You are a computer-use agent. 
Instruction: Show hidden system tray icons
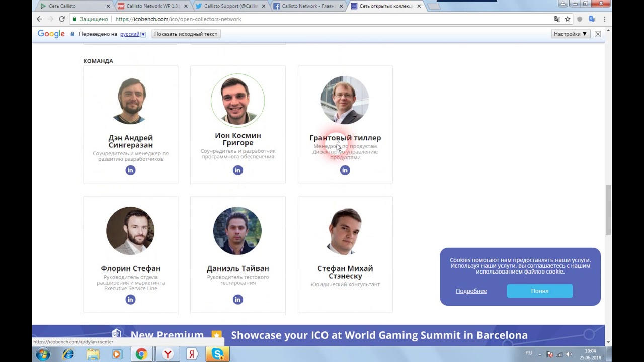coord(539,354)
